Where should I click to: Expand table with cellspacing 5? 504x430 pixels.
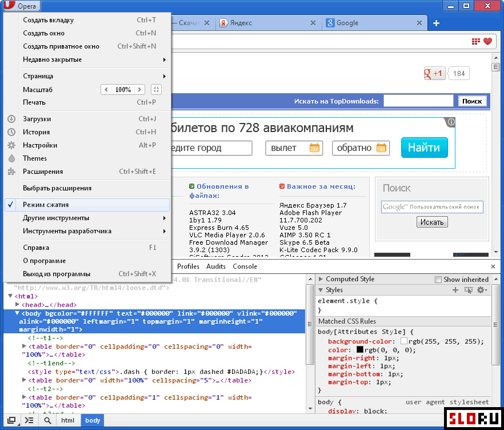click(24, 380)
